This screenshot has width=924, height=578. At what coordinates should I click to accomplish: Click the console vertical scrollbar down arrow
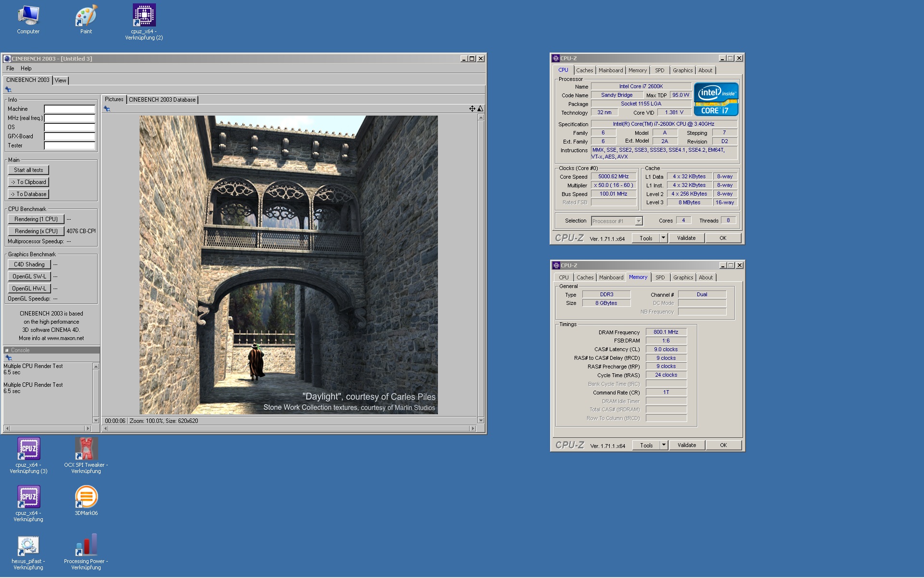tap(96, 420)
